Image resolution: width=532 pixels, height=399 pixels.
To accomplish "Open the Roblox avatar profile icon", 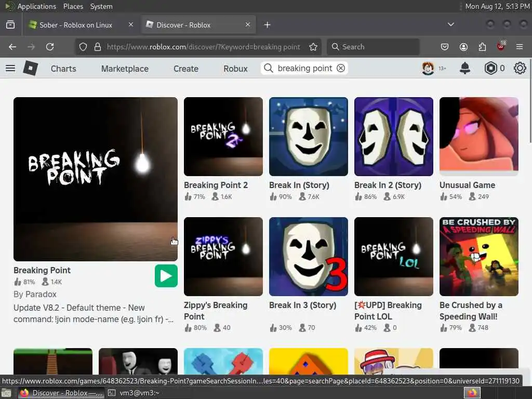I will pyautogui.click(x=428, y=68).
